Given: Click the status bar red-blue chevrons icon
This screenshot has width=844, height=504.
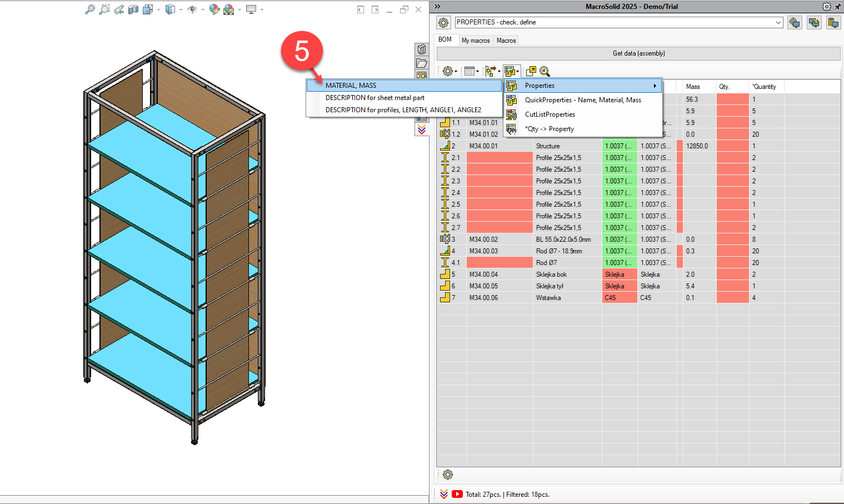Looking at the screenshot, I should [444, 494].
